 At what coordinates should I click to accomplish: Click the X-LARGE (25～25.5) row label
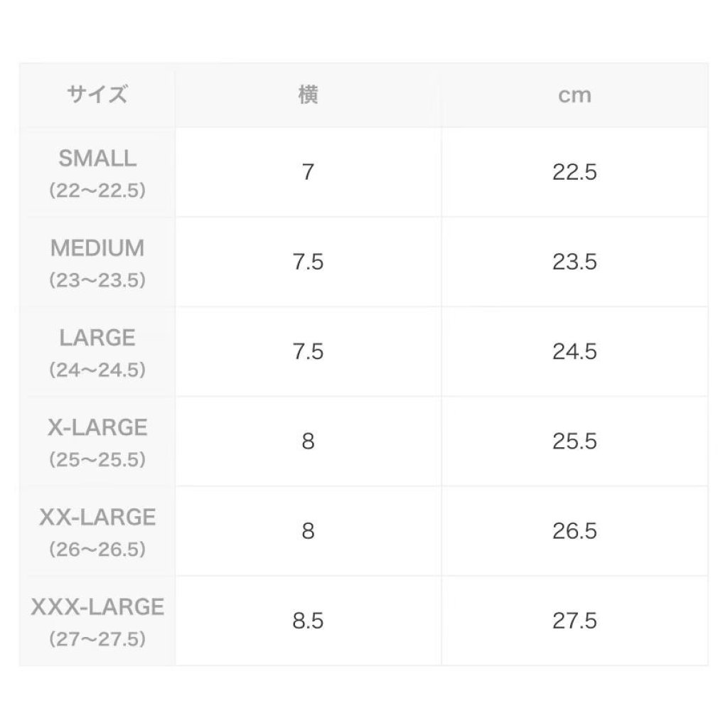[x=97, y=441]
